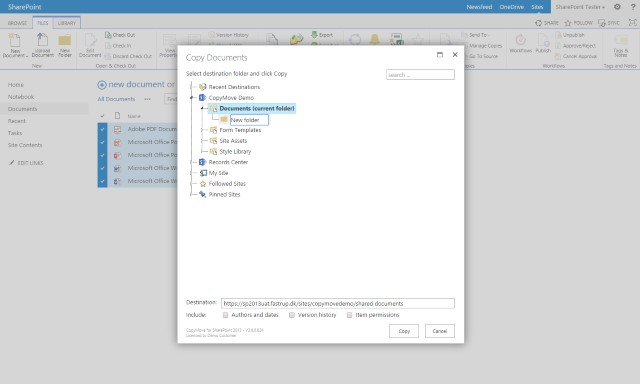The height and width of the screenshot is (384, 640).
Task: Click the Followed Sites star icon
Action: tap(202, 184)
